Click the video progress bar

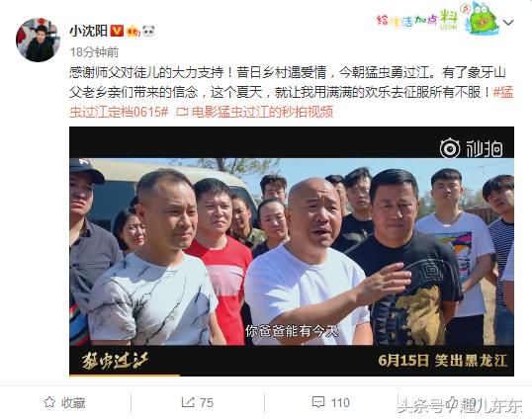(292, 375)
